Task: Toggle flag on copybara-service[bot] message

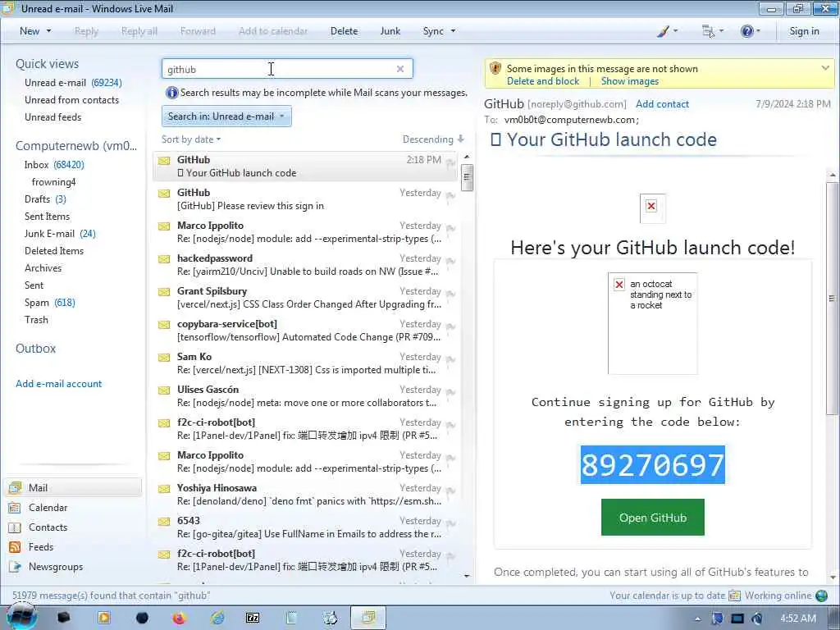Action: coord(450,326)
